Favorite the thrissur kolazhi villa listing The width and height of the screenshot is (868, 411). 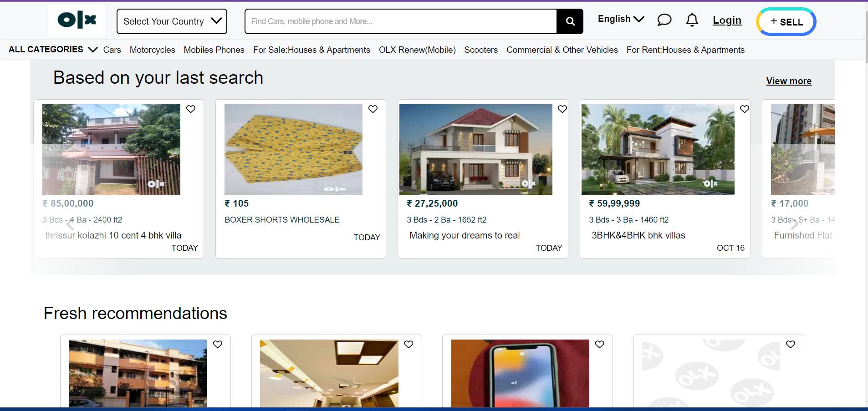pos(191,109)
